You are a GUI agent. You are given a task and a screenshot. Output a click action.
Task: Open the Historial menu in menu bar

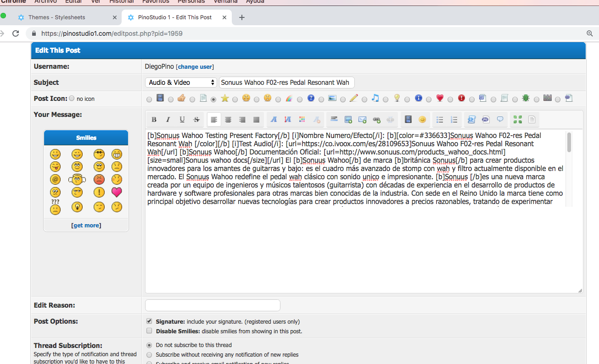tap(122, 2)
